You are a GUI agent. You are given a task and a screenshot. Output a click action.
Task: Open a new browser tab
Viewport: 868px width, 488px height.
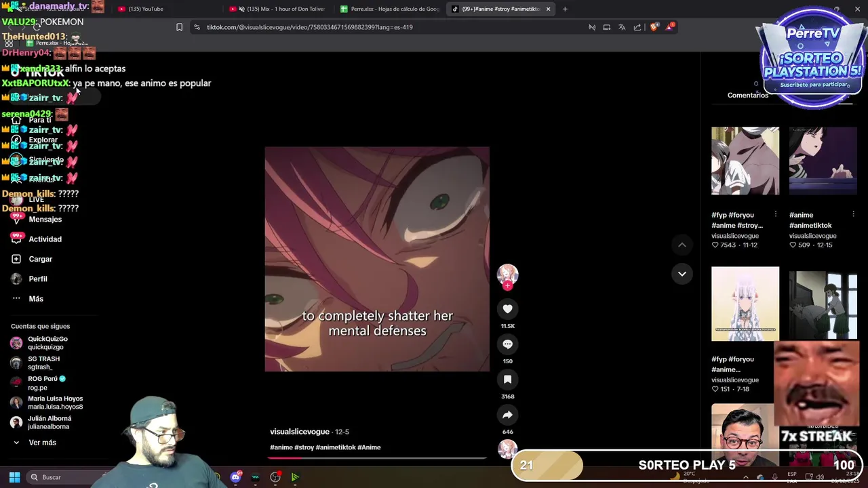pos(565,9)
